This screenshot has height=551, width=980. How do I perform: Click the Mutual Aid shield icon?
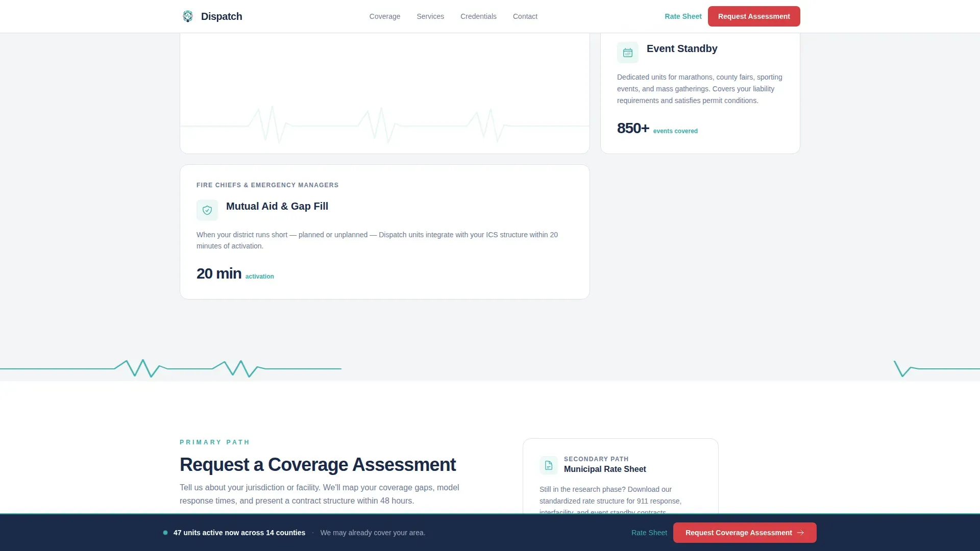pos(207,210)
